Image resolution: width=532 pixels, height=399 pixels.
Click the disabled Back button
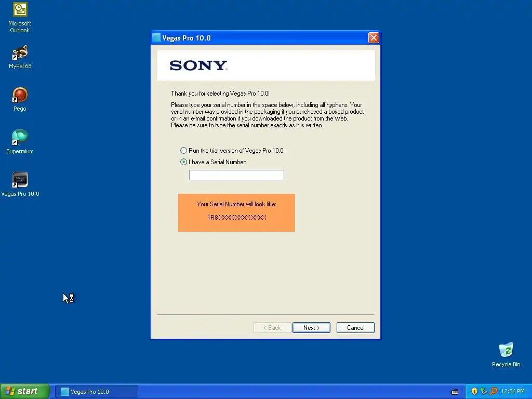coord(272,327)
